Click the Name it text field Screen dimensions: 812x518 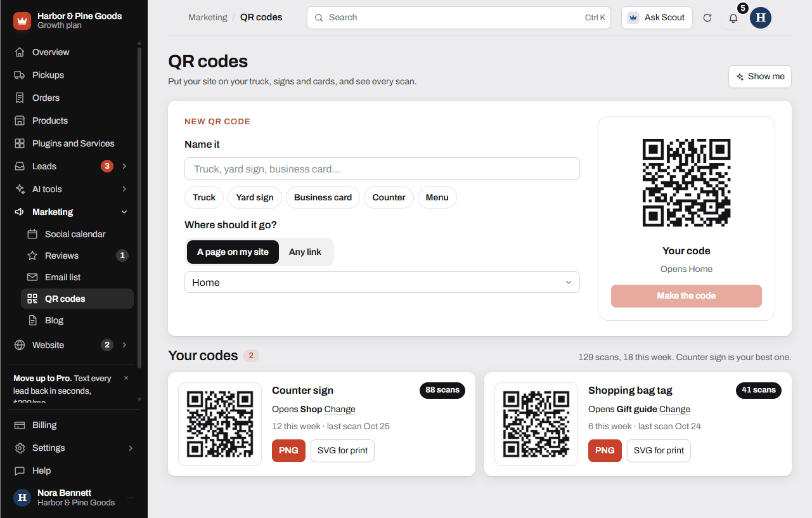pos(382,169)
